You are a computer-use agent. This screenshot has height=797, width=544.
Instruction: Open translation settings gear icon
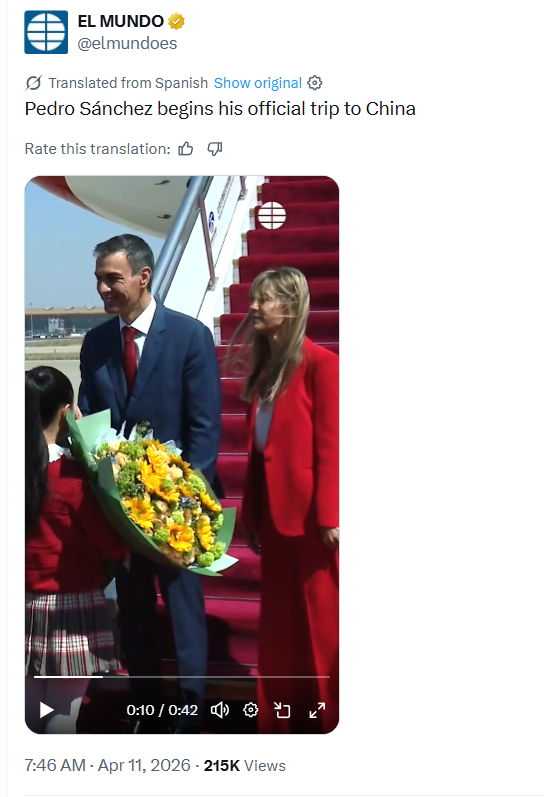[x=315, y=83]
